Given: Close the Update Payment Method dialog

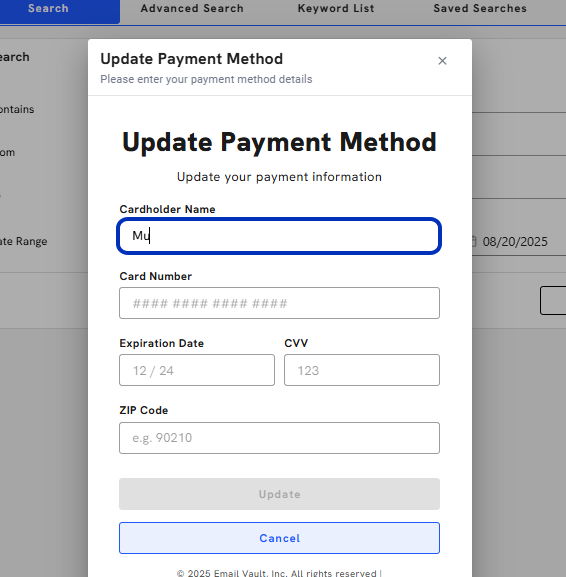Looking at the screenshot, I should coord(442,61).
